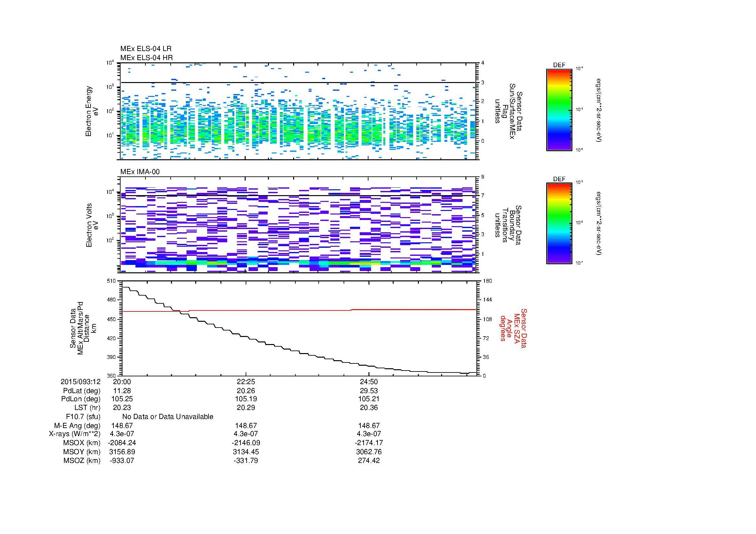Viewport: 756px width, 534px height.
Task: Click the PdLat value '20.26'
Action: click(246, 391)
